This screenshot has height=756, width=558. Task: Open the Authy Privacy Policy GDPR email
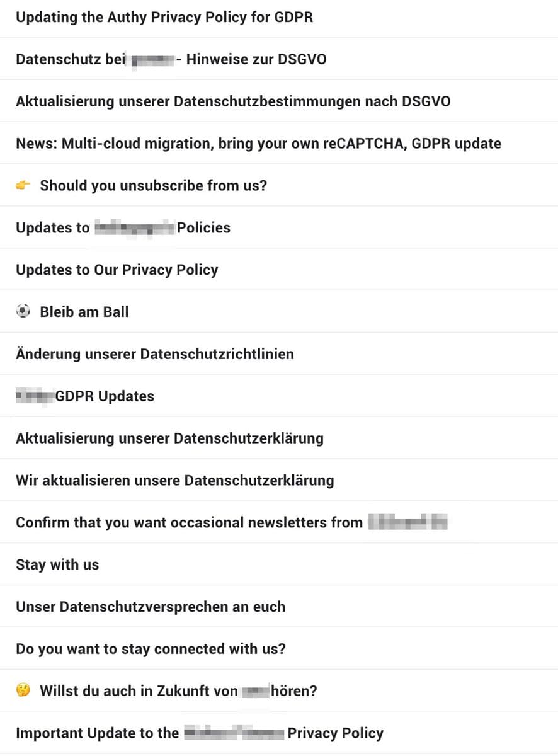click(x=164, y=17)
